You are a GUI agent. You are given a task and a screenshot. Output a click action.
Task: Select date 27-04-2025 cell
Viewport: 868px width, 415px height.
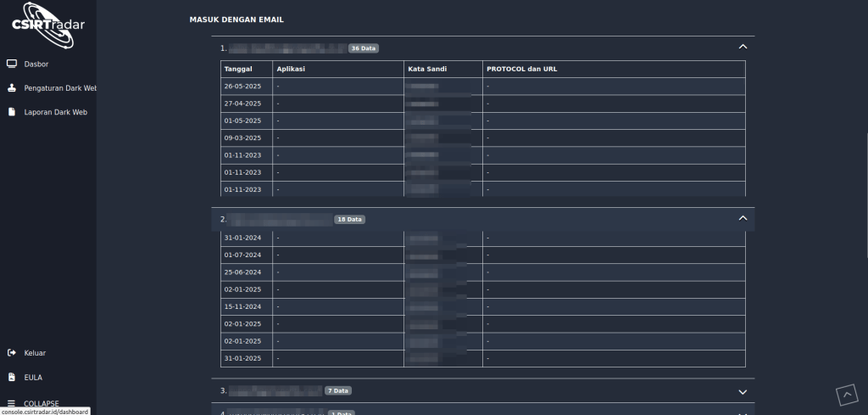tap(247, 104)
